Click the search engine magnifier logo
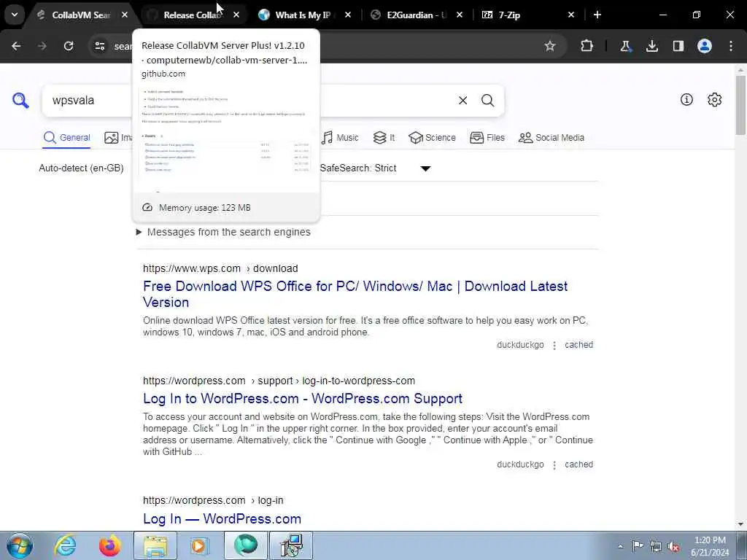 coord(20,101)
